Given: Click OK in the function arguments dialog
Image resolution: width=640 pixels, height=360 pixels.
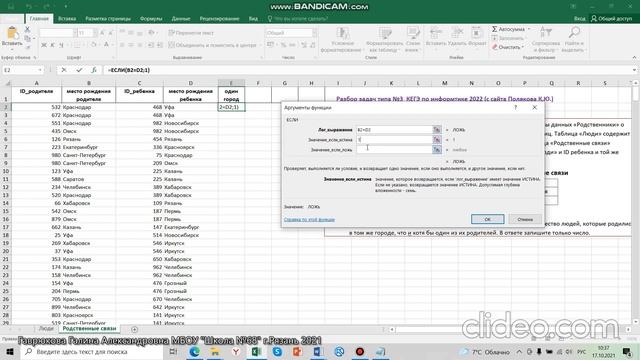Looking at the screenshot, I should coord(487,219).
